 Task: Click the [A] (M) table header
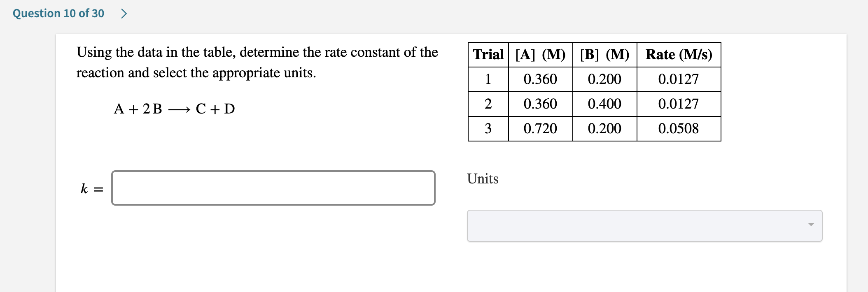(x=540, y=54)
